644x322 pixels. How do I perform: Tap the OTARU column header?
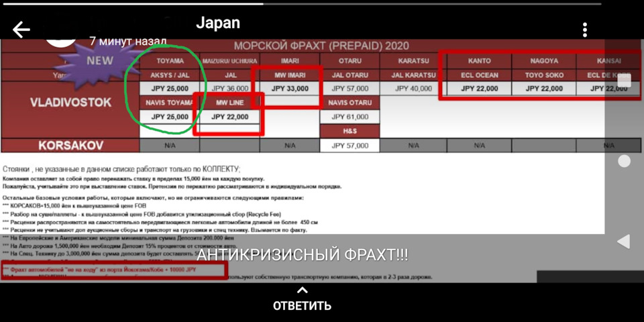pos(350,61)
